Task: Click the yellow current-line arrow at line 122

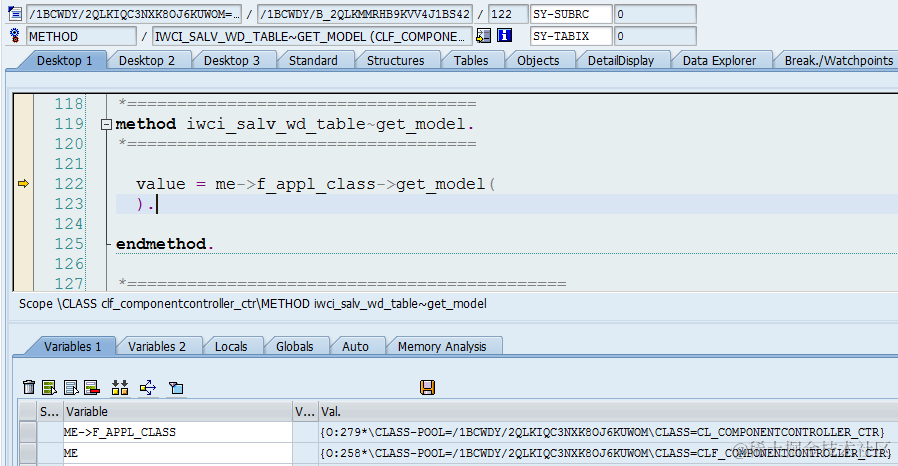Action: coord(23,184)
